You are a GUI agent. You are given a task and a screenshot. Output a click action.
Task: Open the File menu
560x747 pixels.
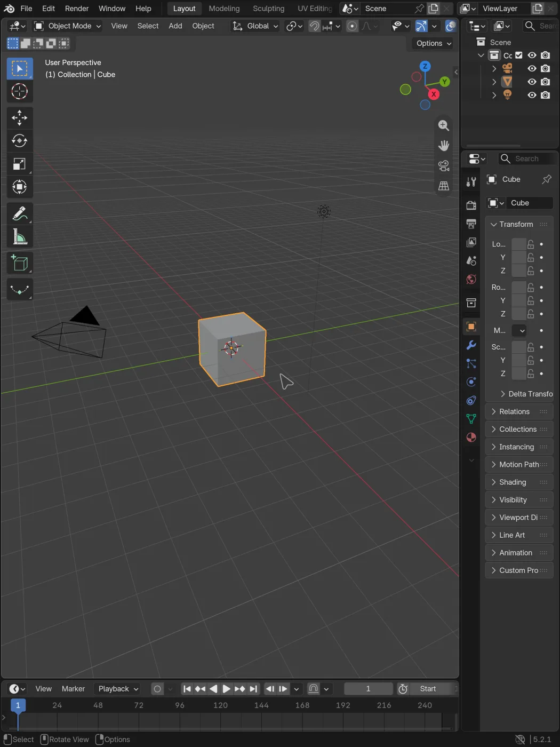click(x=26, y=9)
